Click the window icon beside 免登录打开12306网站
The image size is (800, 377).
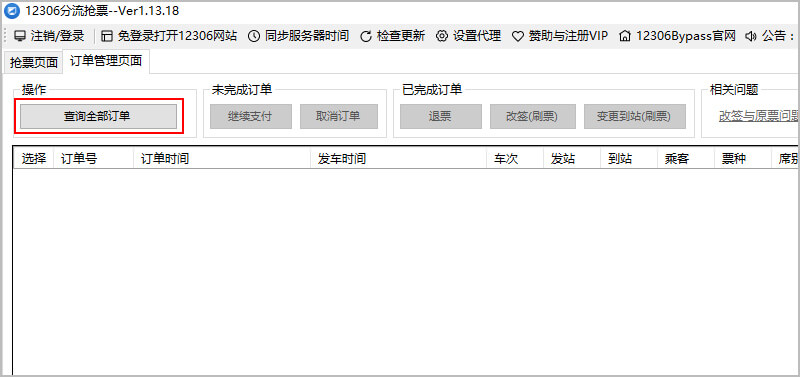point(107,36)
